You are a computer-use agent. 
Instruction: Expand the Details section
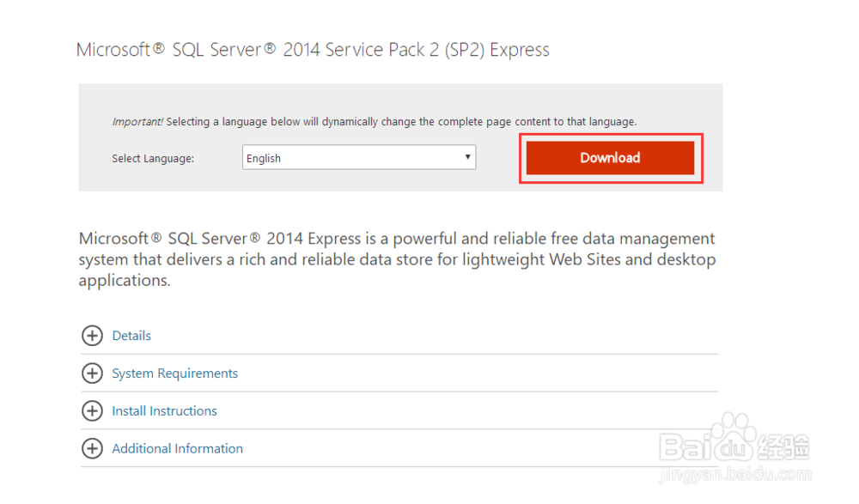131,336
